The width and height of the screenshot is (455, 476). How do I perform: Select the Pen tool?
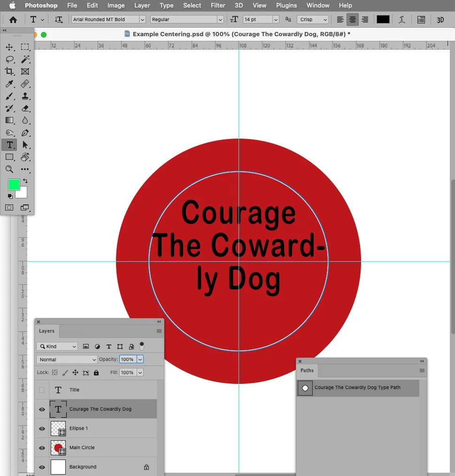25,133
